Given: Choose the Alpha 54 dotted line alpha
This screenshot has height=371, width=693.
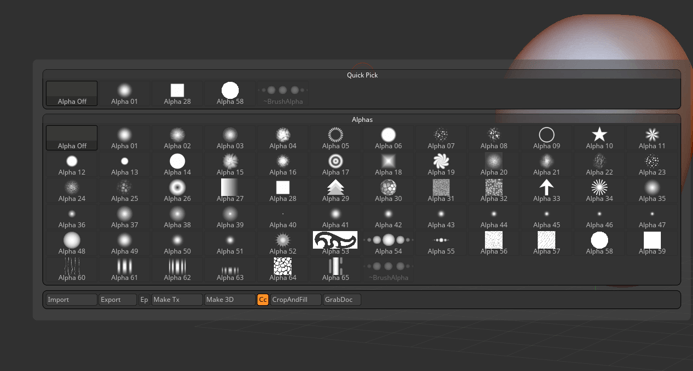Looking at the screenshot, I should click(x=388, y=244).
